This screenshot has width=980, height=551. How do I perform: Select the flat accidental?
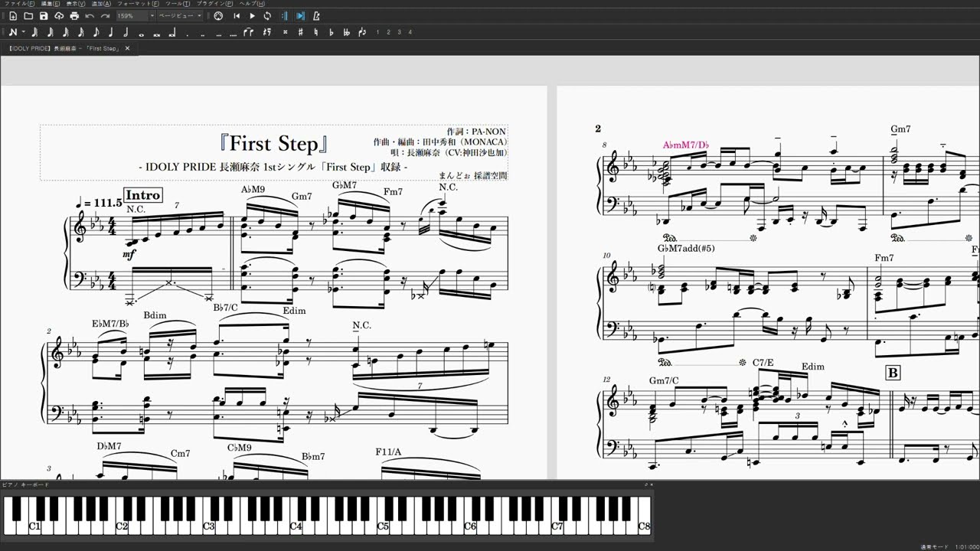(331, 32)
